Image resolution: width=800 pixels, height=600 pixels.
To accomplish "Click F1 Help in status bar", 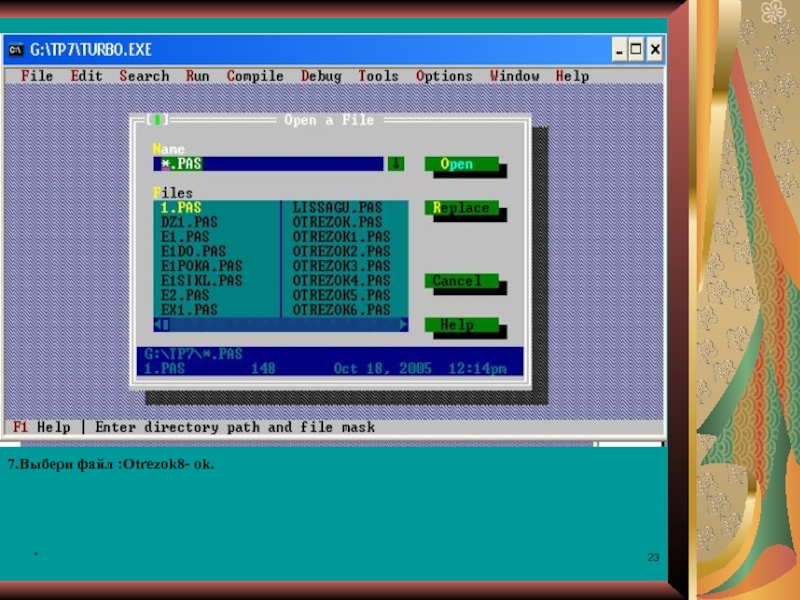I will [41, 427].
